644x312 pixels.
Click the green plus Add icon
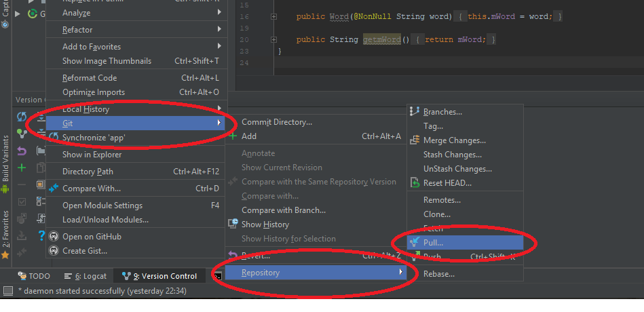[233, 136]
